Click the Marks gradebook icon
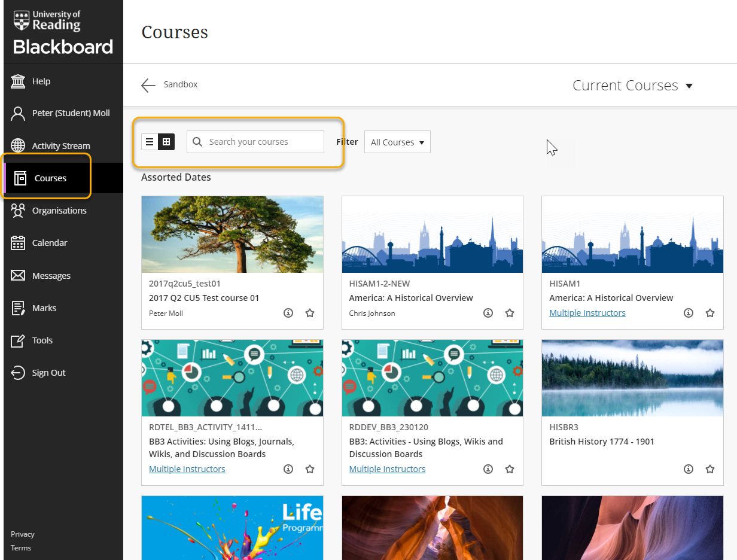Screen dimensions: 737x560 tap(18, 308)
